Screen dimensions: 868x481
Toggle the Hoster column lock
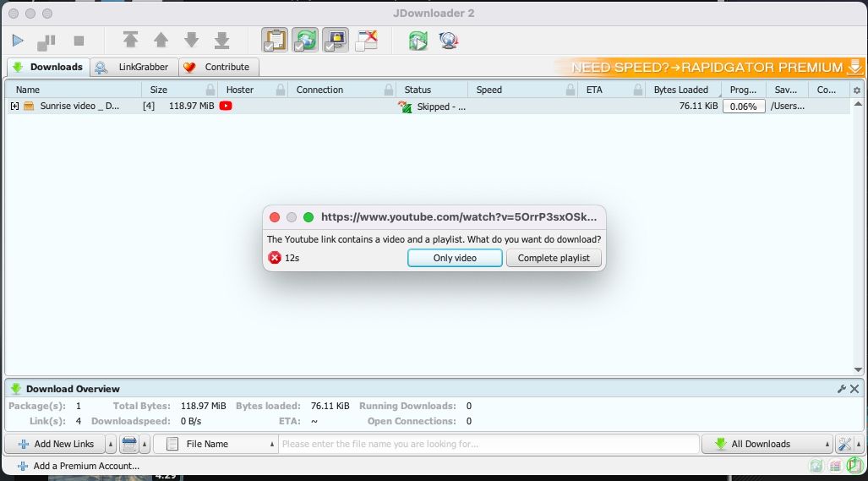[x=281, y=90]
